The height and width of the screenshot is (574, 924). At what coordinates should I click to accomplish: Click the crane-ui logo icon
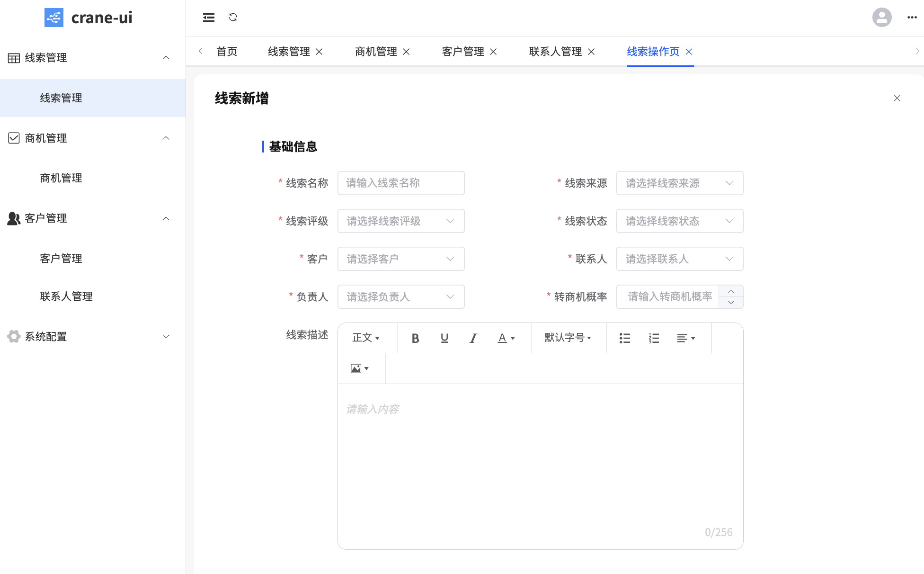click(54, 18)
